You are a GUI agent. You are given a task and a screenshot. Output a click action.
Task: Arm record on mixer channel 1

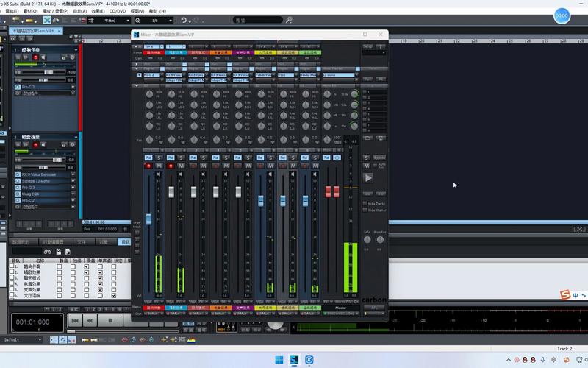click(x=148, y=166)
